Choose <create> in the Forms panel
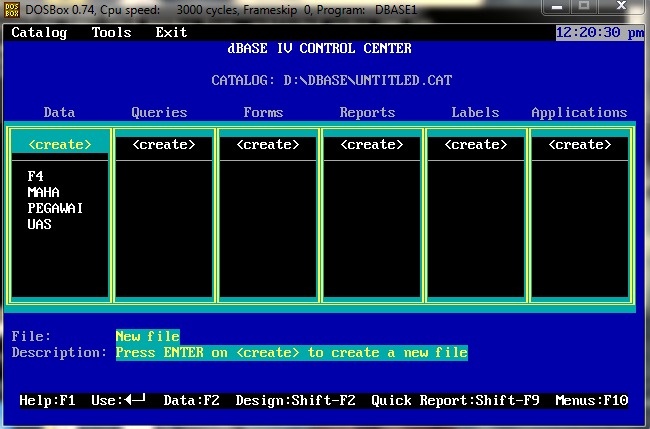 268,144
